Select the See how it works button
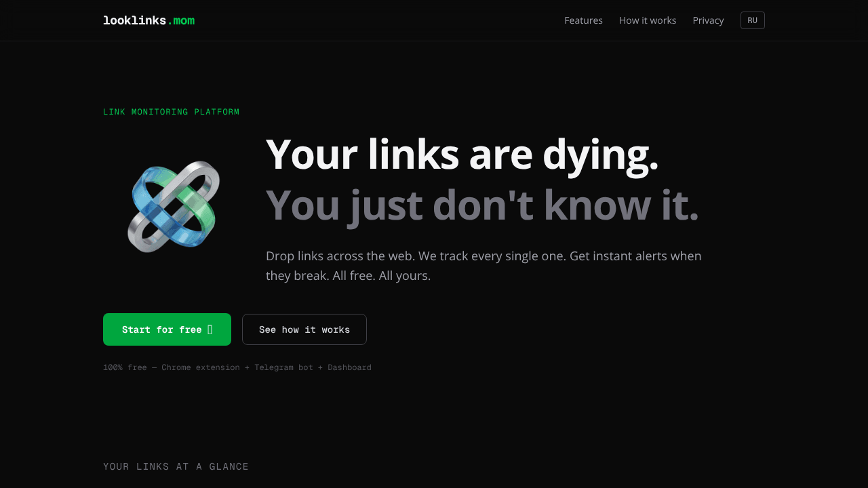Image resolution: width=868 pixels, height=488 pixels. click(304, 329)
